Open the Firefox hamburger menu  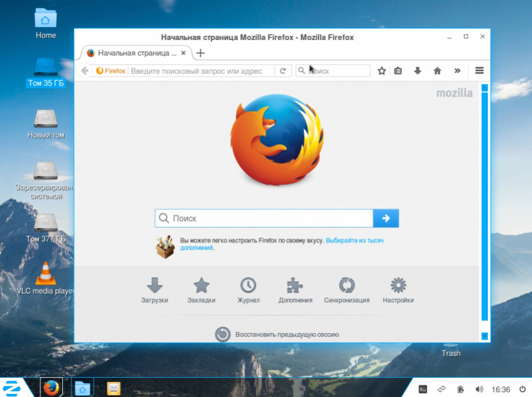click(x=479, y=71)
